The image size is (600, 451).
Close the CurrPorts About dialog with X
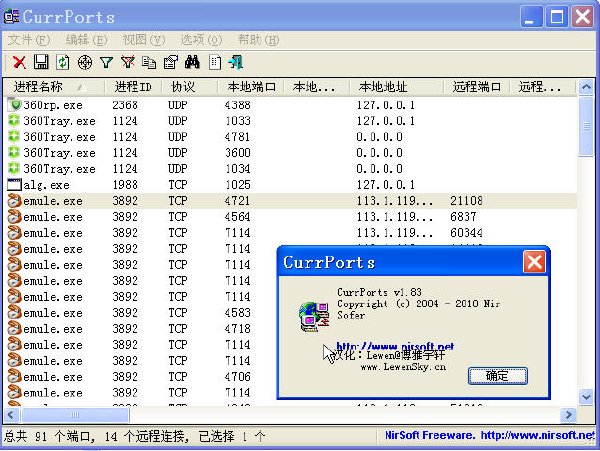pyautogui.click(x=534, y=262)
